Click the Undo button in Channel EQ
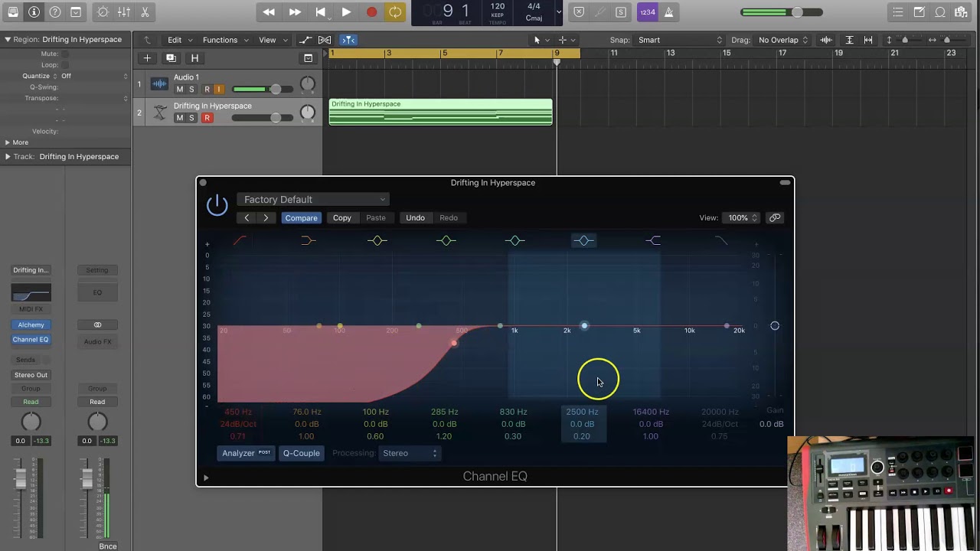This screenshot has width=980, height=551. [415, 218]
